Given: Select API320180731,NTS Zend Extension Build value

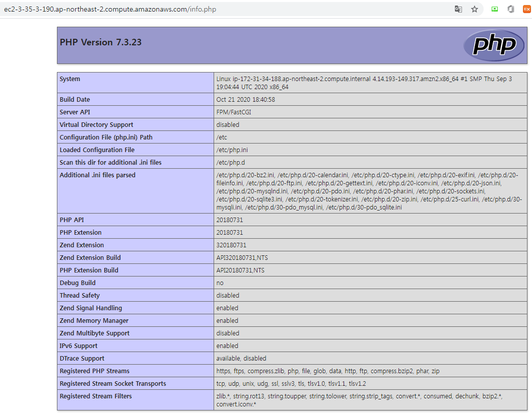Looking at the screenshot, I should point(242,258).
